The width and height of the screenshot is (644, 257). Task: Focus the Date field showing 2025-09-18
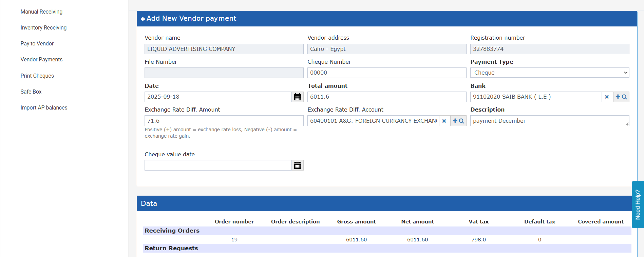coord(218,97)
